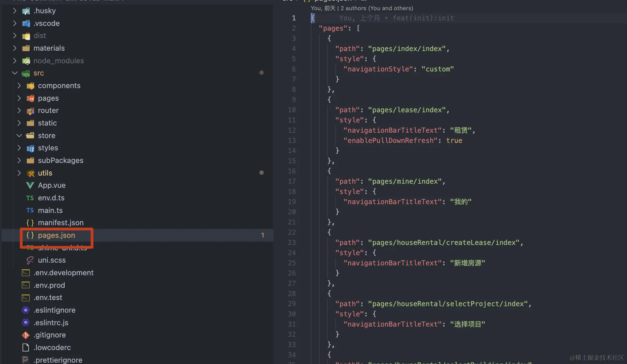
Task: Open the router folder in explorer
Action: 48,111
